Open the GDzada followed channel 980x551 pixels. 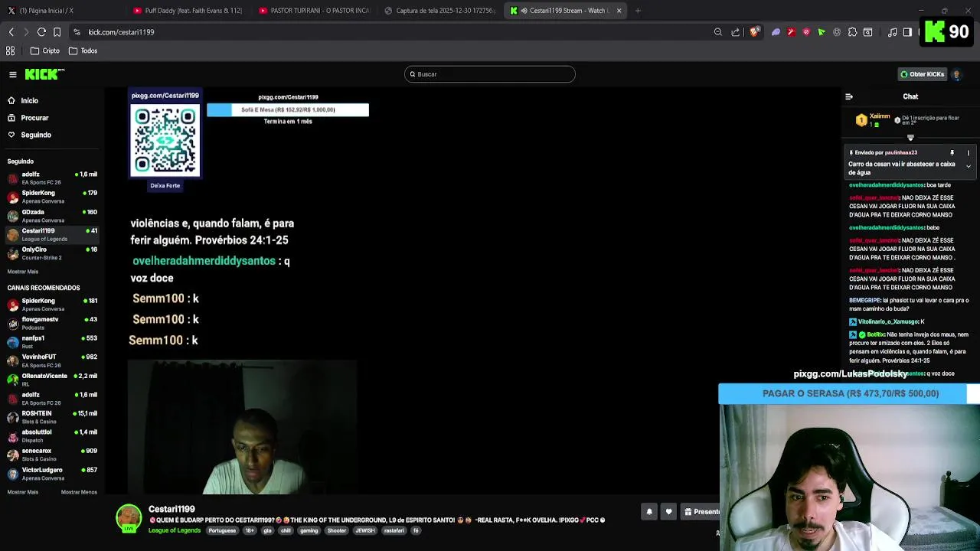[52, 216]
